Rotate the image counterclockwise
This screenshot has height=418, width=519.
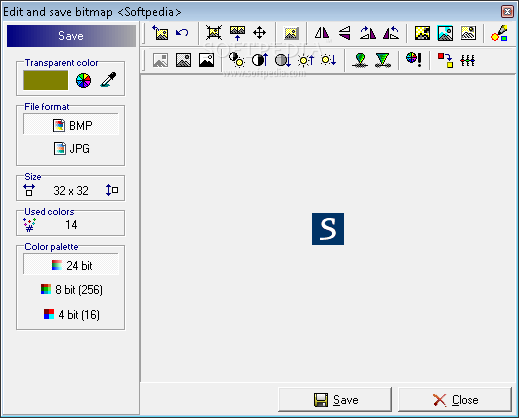pos(391,33)
